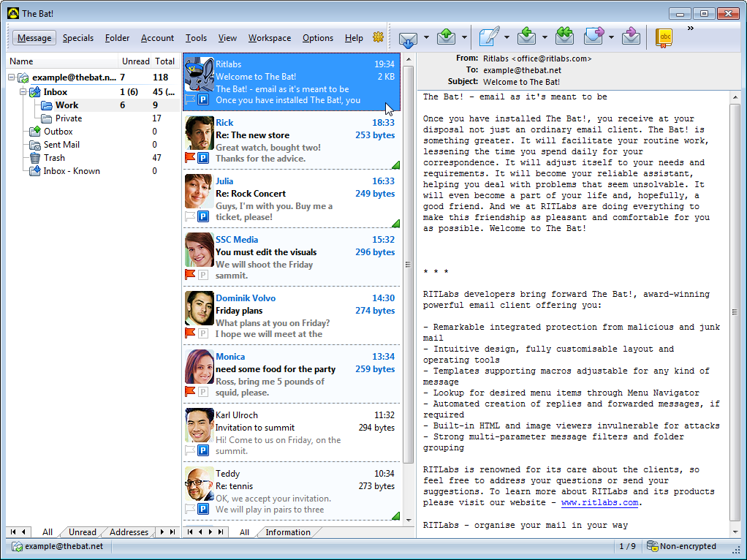747x560 pixels.
Task: Switch to the Information tab in message list
Action: point(288,532)
